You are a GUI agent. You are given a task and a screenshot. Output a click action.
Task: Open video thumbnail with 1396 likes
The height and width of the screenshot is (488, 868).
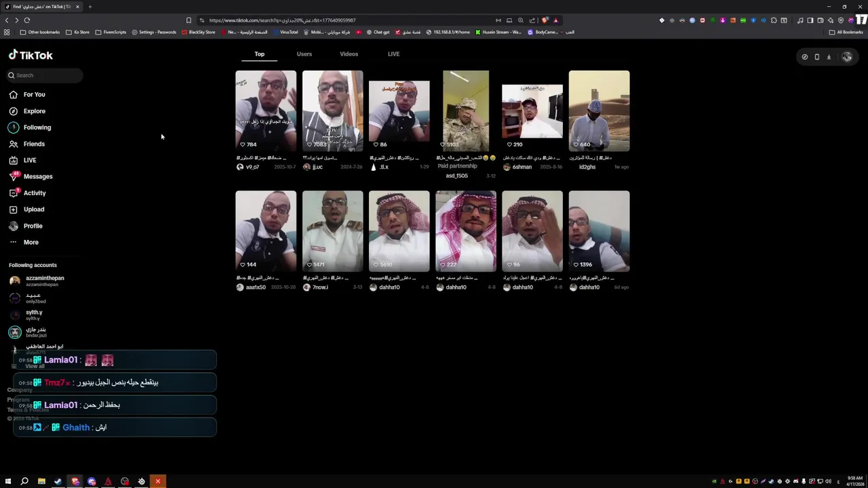pos(599,231)
